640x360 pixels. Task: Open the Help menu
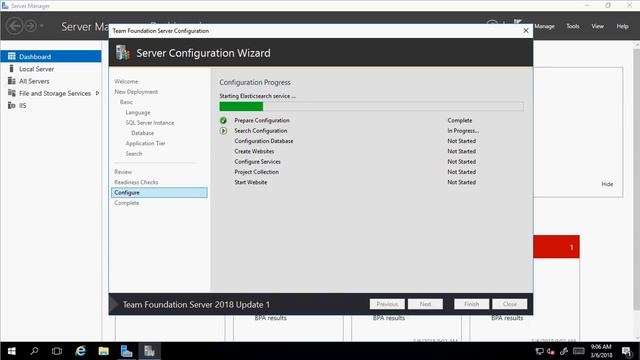pyautogui.click(x=622, y=26)
